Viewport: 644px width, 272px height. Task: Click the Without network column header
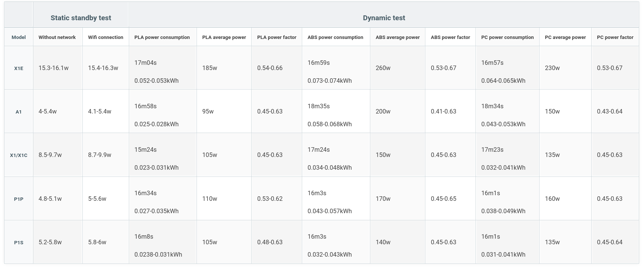(x=57, y=37)
